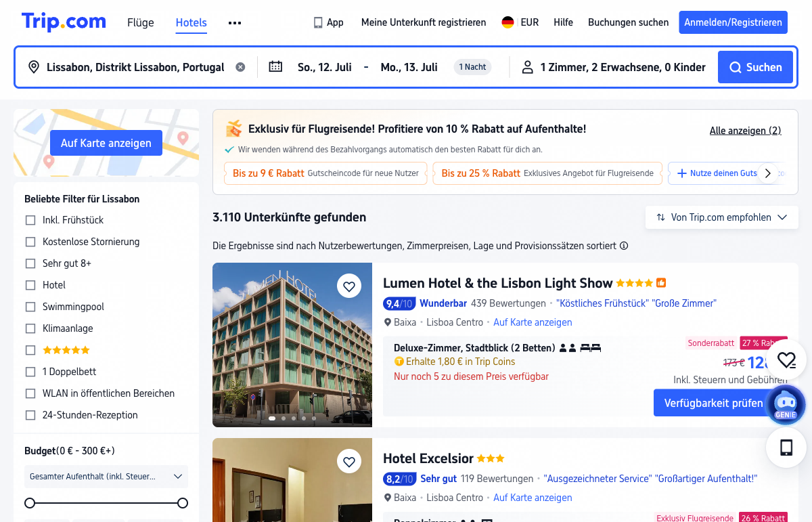Save Lumen Hotel to favorites heart
The height and width of the screenshot is (522, 812).
[x=349, y=286]
